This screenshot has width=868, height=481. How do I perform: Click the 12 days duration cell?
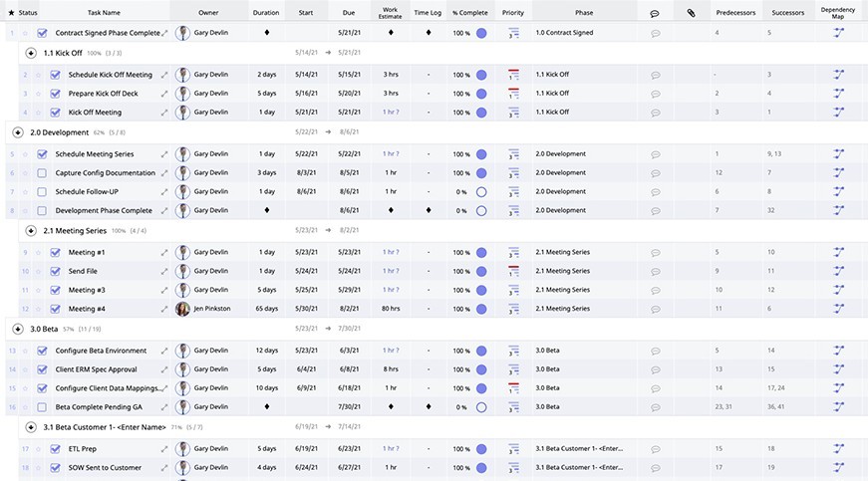coord(267,351)
